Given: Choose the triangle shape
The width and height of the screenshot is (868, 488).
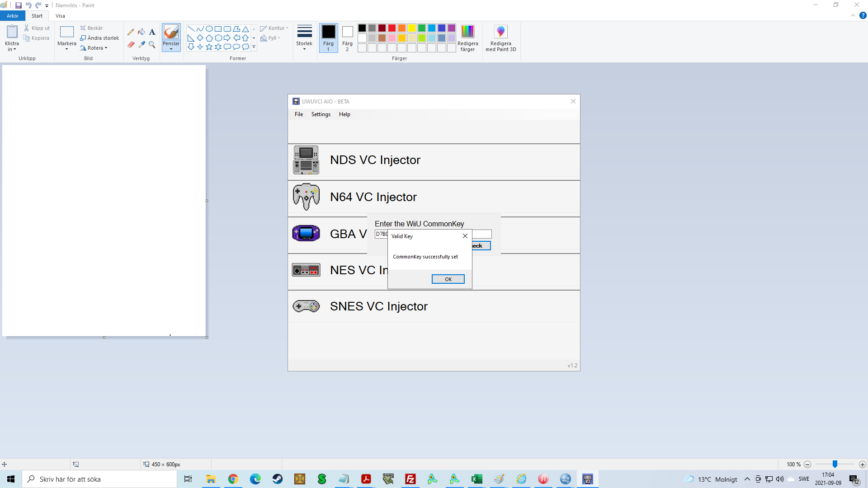Looking at the screenshot, I should (x=245, y=29).
